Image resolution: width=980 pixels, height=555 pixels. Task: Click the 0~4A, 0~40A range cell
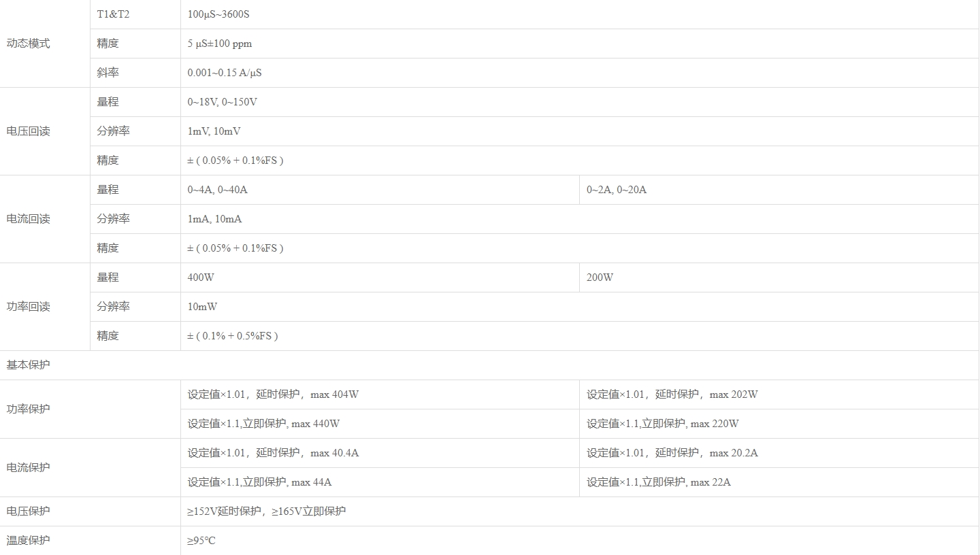tap(380, 190)
